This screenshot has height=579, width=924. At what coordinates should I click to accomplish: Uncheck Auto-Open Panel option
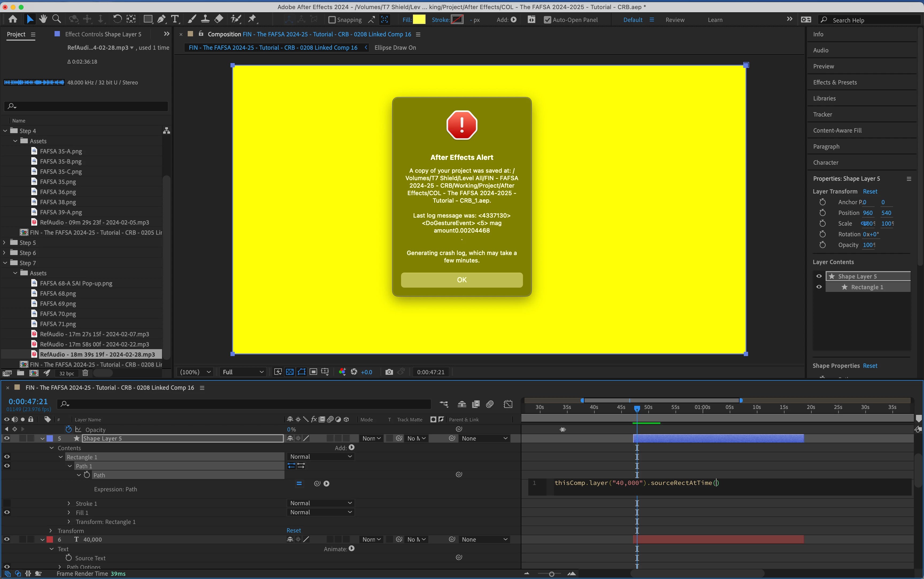point(547,20)
